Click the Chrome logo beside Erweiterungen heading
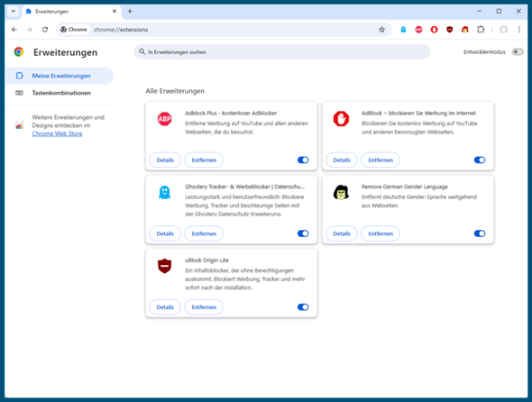 (x=19, y=52)
